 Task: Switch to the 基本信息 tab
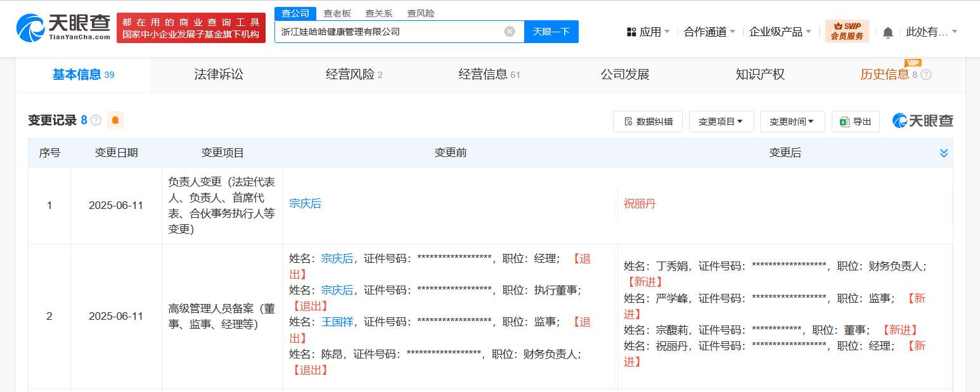point(83,75)
